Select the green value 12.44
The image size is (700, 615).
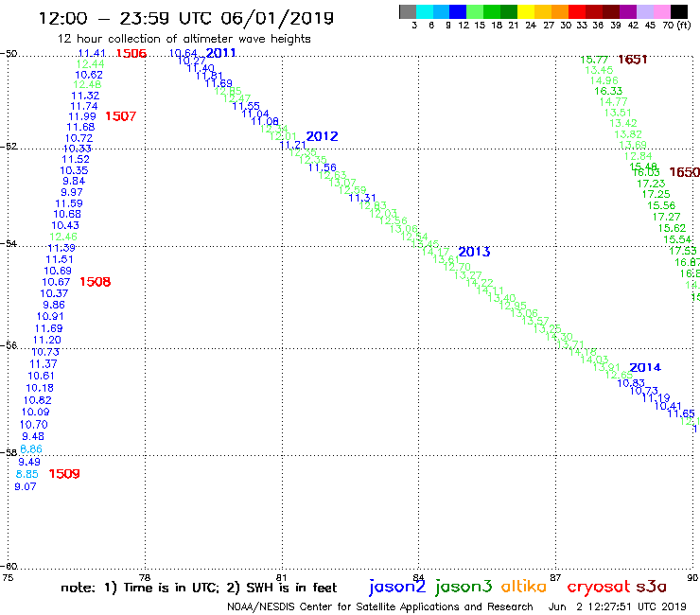click(x=90, y=64)
